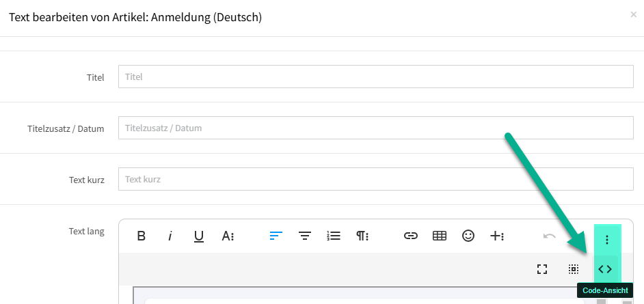This screenshot has width=644, height=304.
Task: Undo the last editor change
Action: point(549,236)
